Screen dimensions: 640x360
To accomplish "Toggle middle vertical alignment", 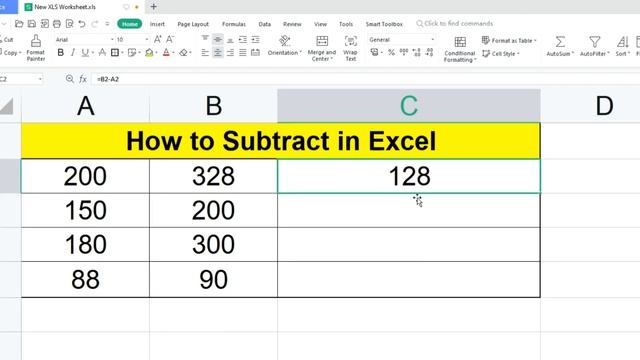I will point(218,40).
